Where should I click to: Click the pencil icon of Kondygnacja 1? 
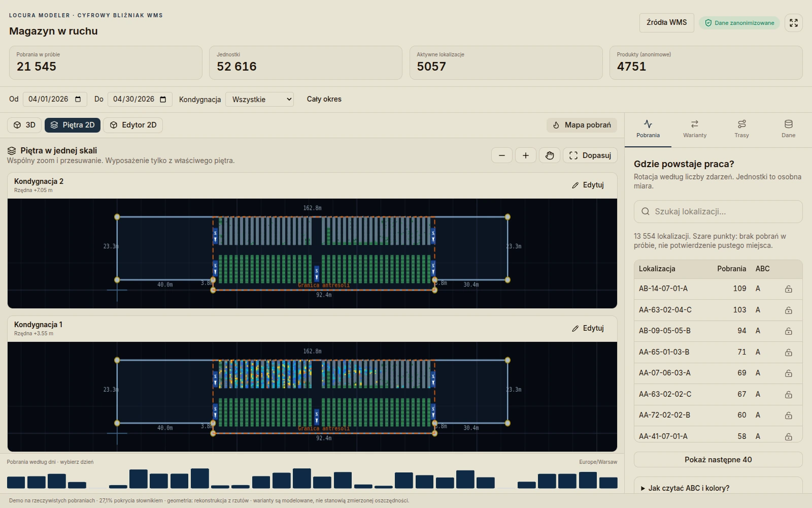(x=575, y=329)
